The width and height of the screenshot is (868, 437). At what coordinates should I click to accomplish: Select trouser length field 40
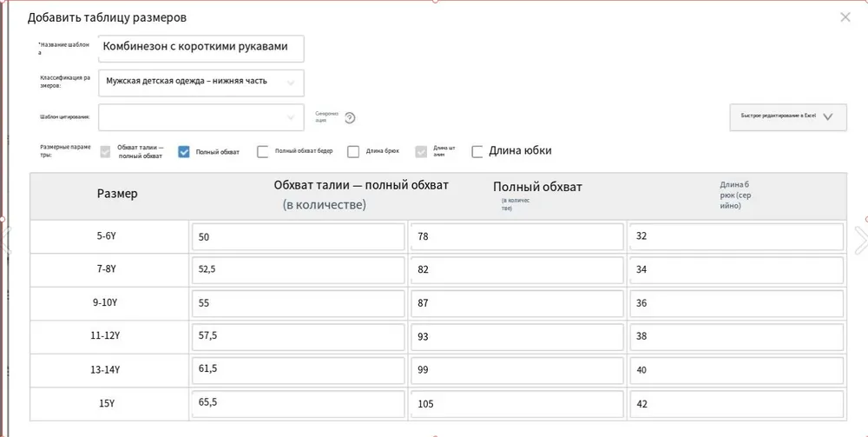pos(737,370)
